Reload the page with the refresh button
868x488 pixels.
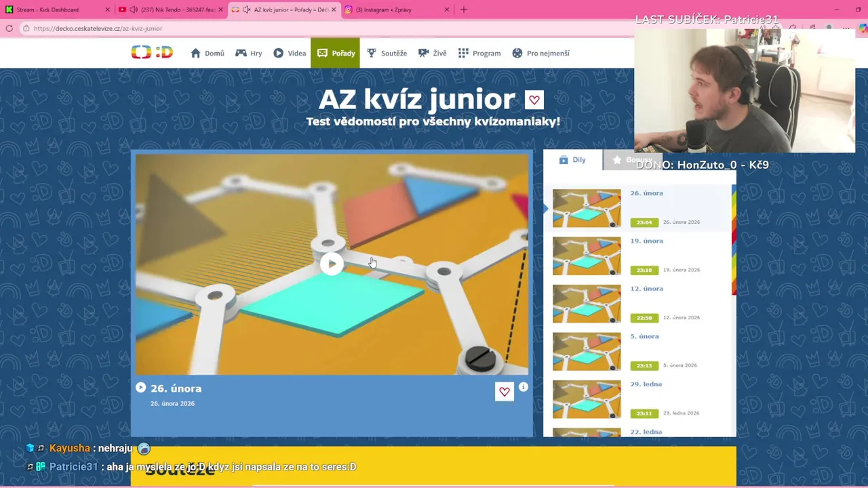pos(9,28)
